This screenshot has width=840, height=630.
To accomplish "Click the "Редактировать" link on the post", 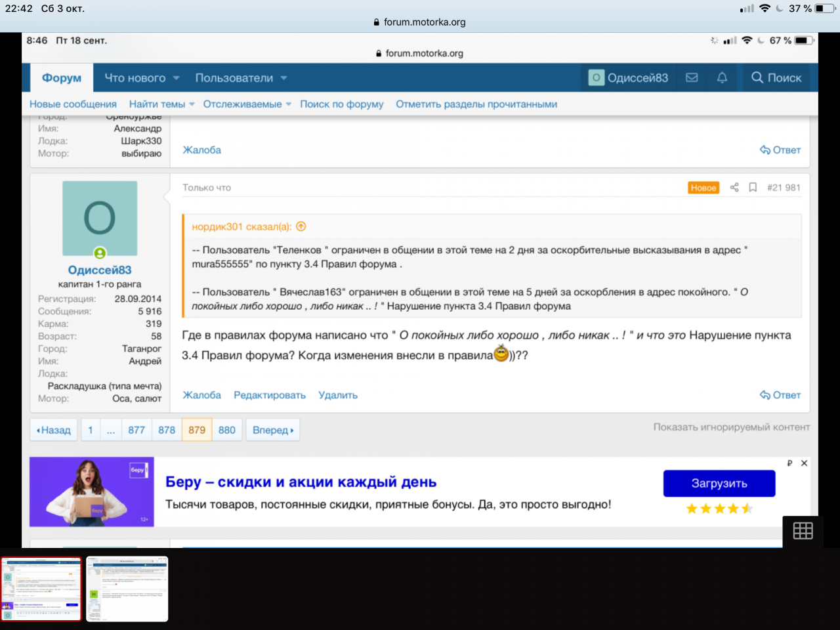I will tap(269, 395).
